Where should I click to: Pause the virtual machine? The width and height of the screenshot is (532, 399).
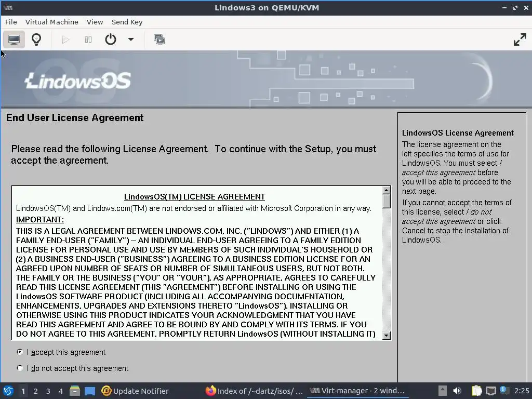[x=88, y=39]
